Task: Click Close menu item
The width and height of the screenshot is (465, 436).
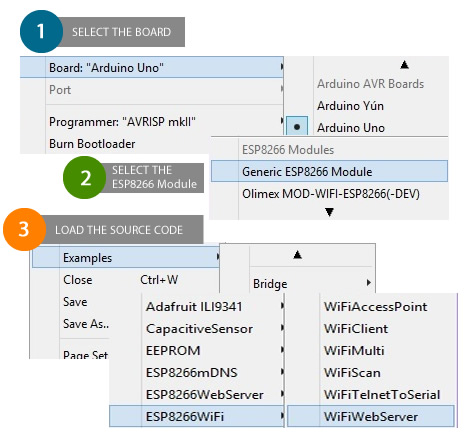Action: click(78, 280)
